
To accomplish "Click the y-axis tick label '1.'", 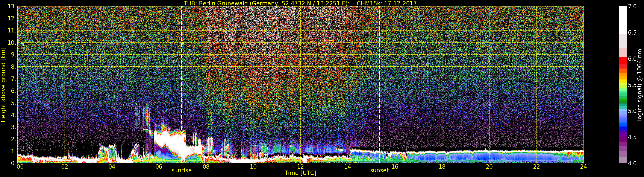I will 13,151.
